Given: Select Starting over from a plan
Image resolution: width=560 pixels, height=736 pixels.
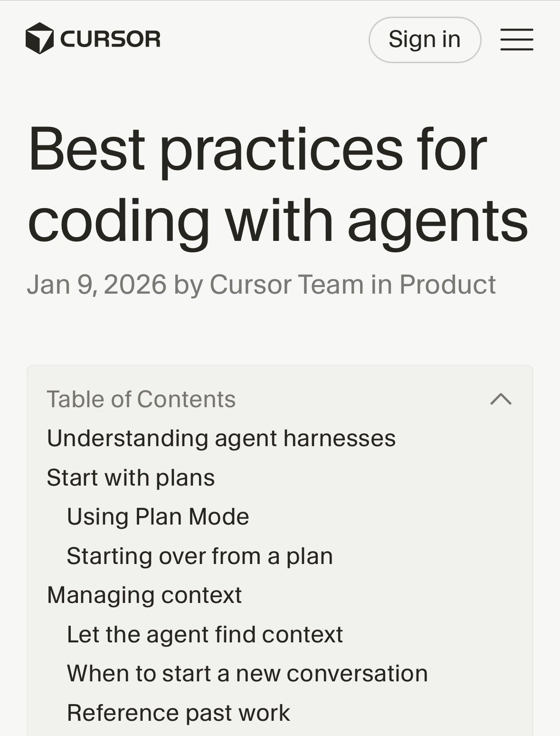Looking at the screenshot, I should point(199,556).
